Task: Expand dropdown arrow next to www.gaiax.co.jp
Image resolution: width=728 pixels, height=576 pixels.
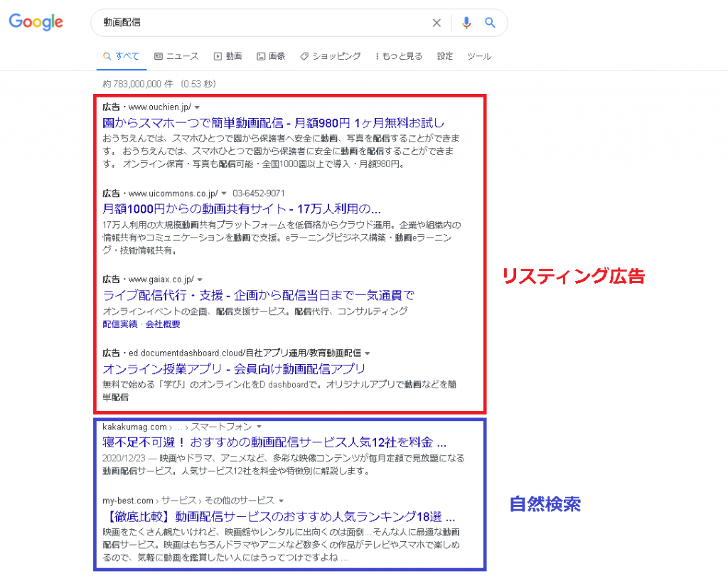Action: [200, 279]
